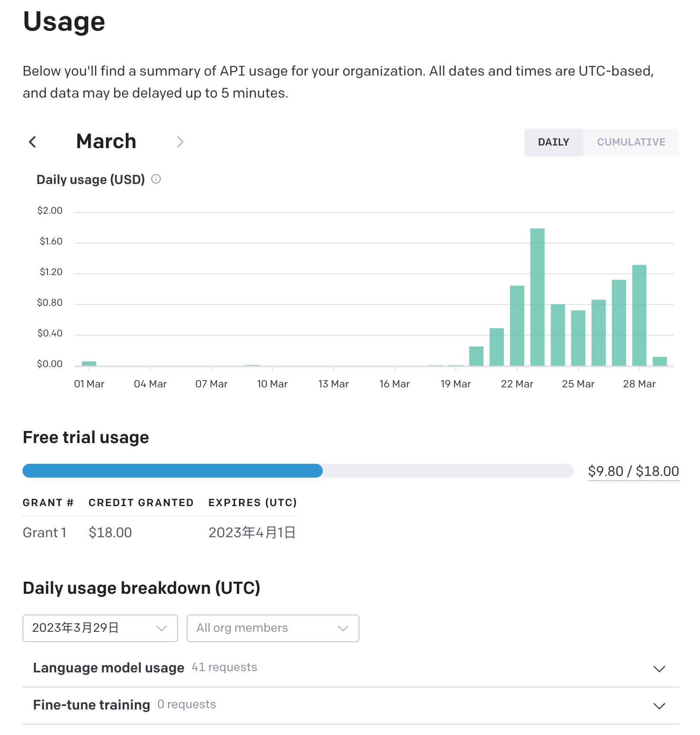700x735 pixels.
Task: Click the free trial usage progress bar
Action: pos(298,471)
